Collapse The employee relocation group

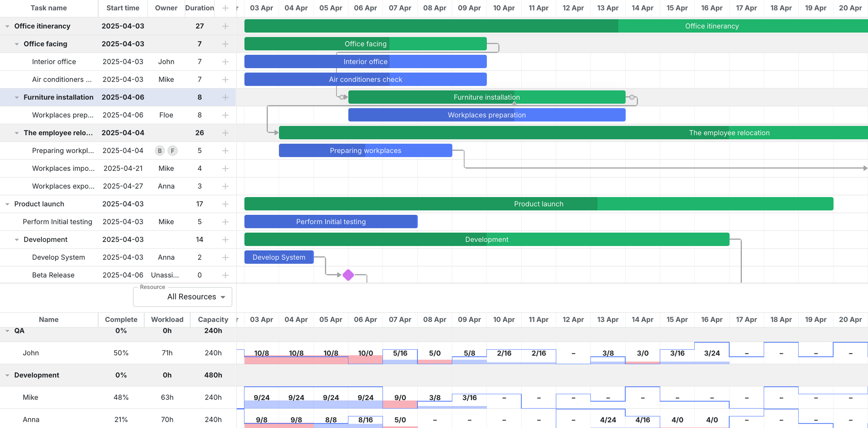17,133
